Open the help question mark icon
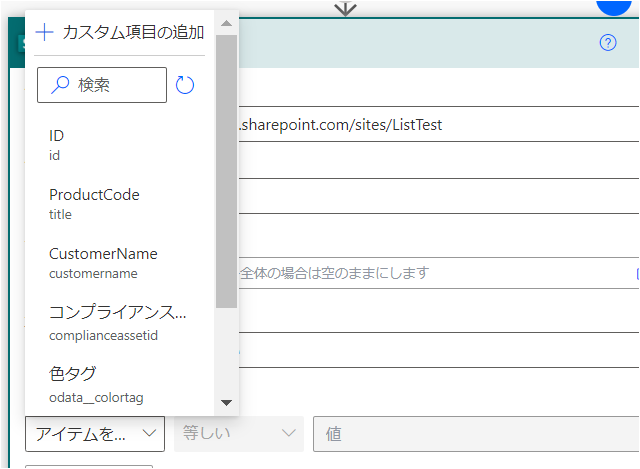This screenshot has width=640, height=469. (x=607, y=42)
